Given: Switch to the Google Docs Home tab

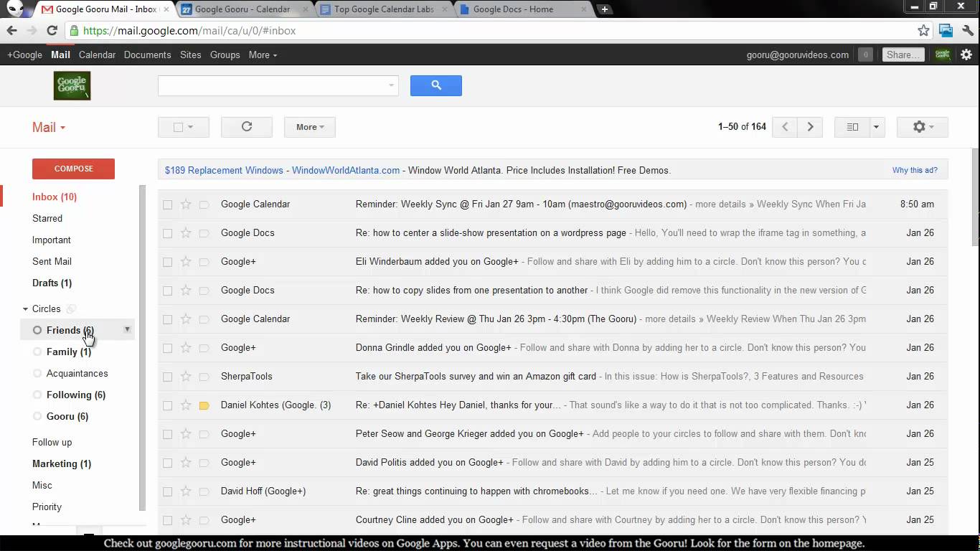Looking at the screenshot, I should pyautogui.click(x=523, y=9).
